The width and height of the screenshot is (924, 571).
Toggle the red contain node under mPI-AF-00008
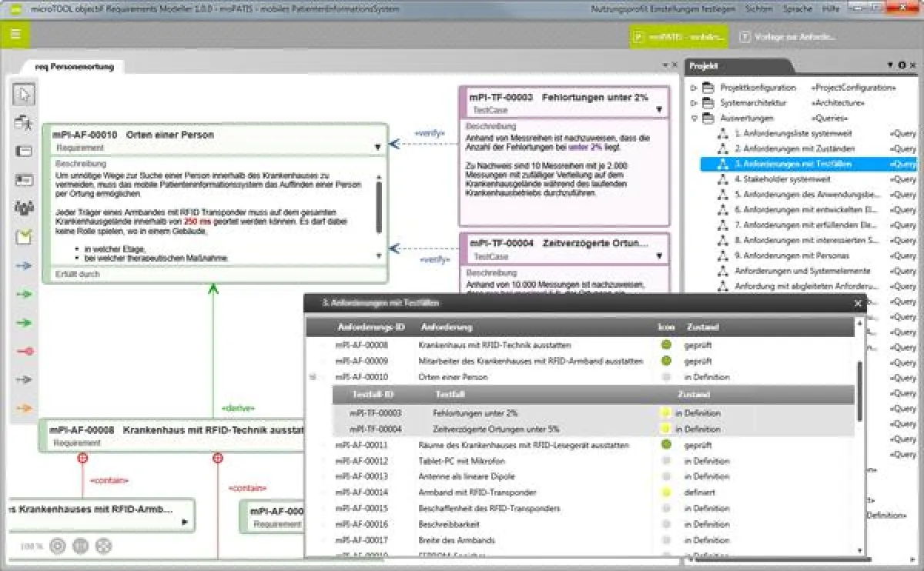point(82,459)
